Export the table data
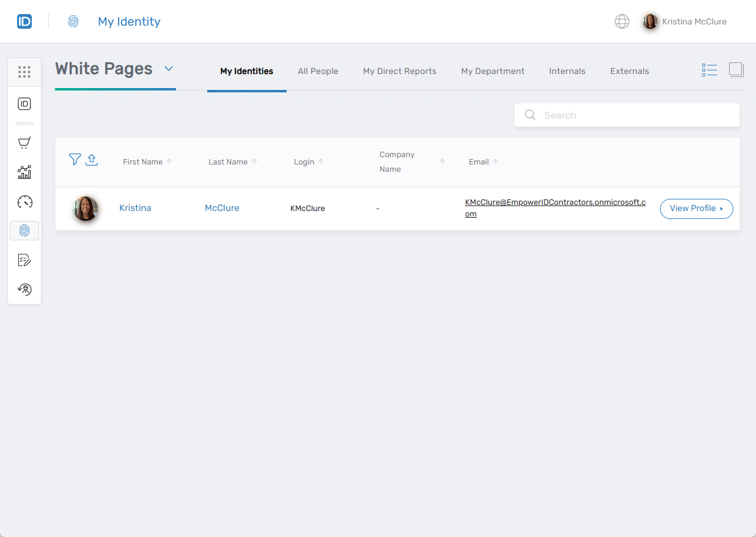 click(92, 159)
